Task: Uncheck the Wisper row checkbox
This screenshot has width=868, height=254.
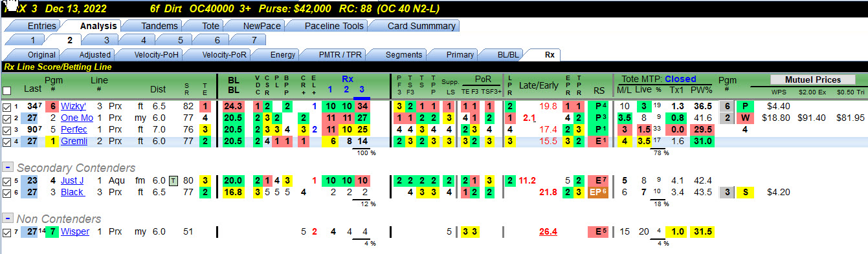Action: pos(6,232)
